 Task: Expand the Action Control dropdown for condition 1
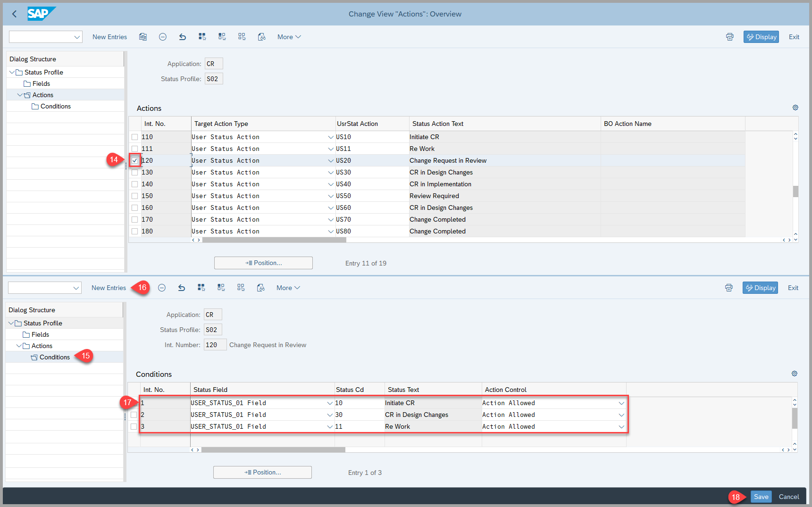[x=621, y=403]
